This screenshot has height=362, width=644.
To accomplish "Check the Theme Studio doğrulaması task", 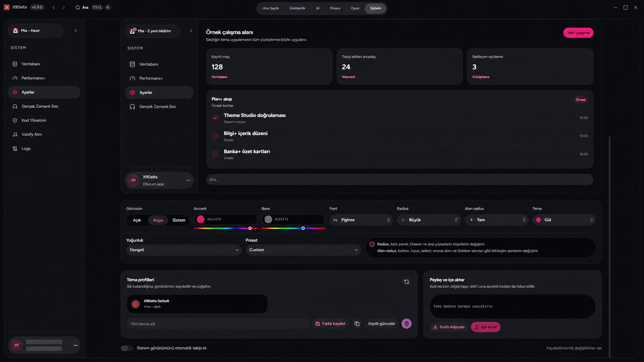I will pyautogui.click(x=215, y=118).
